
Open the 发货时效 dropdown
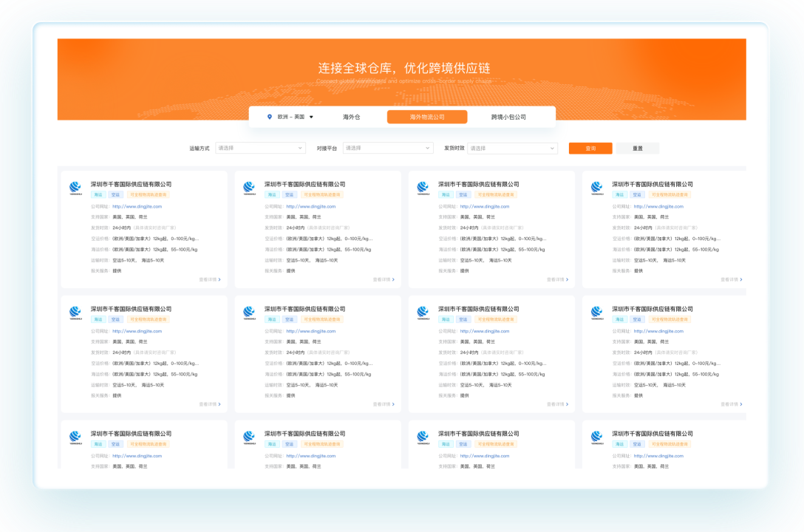tap(512, 149)
